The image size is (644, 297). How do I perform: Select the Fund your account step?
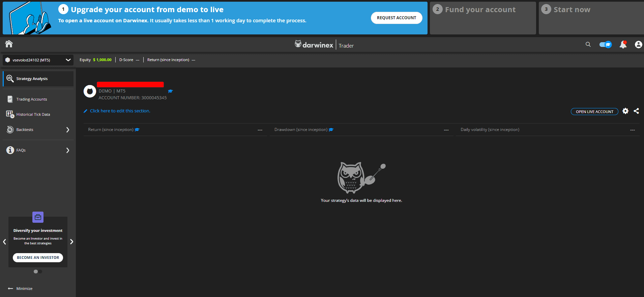click(x=483, y=18)
